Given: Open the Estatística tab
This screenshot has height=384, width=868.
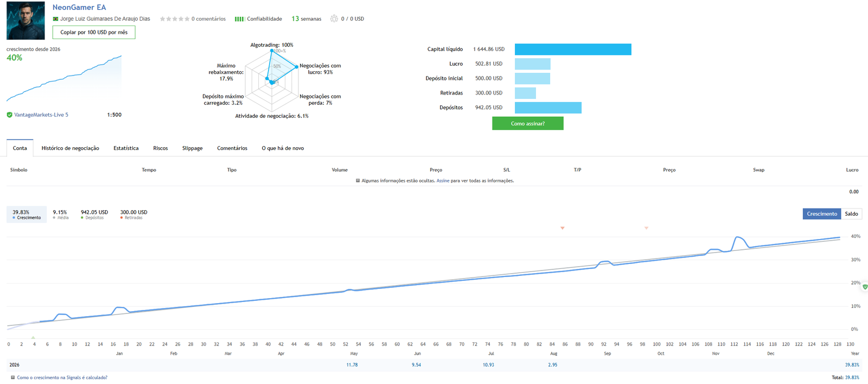Looking at the screenshot, I should pos(126,148).
